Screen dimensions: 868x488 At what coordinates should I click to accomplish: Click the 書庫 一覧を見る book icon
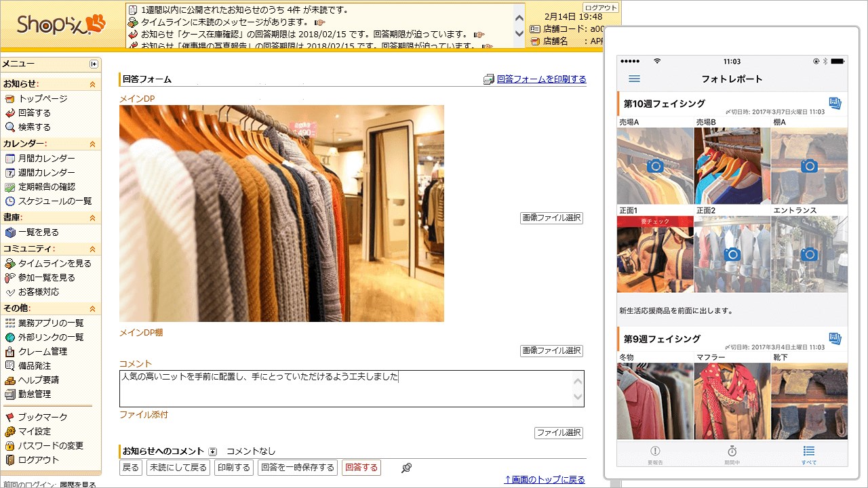[10, 232]
